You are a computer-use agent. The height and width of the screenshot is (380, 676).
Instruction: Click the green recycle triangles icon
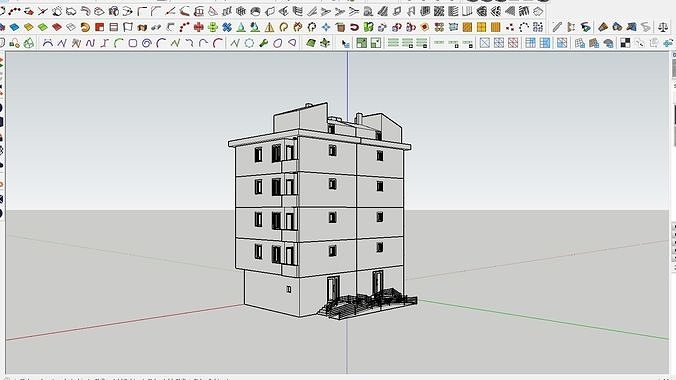pos(28,43)
